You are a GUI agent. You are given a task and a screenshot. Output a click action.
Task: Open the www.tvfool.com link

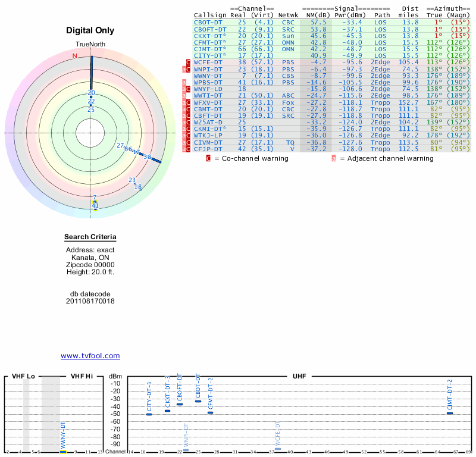coord(90,356)
